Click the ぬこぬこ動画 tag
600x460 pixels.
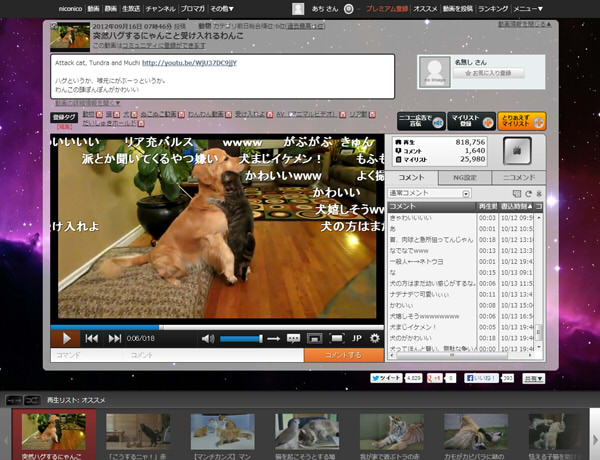point(158,114)
